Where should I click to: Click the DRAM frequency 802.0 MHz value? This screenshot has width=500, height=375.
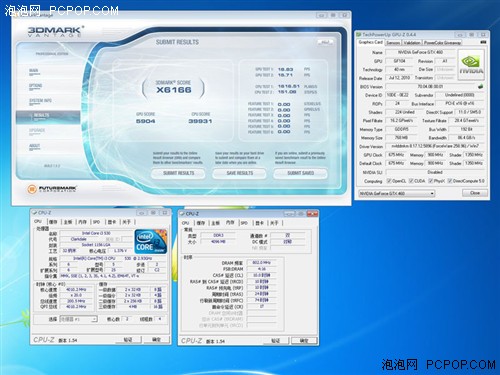pyautogui.click(x=261, y=263)
